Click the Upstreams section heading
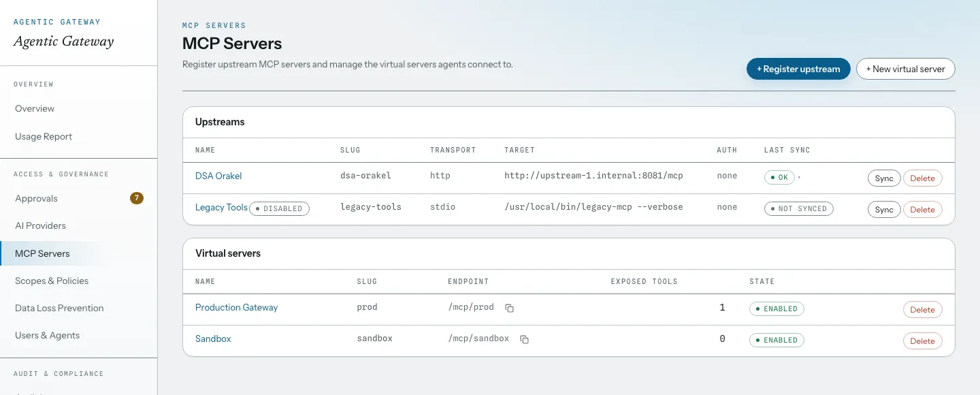Viewport: 980px width, 395px height. click(220, 122)
